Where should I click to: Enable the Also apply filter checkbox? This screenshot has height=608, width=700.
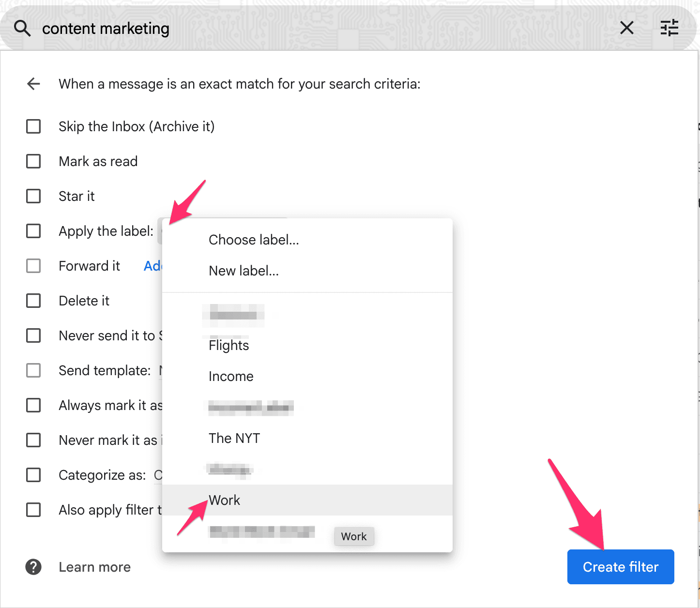[33, 510]
